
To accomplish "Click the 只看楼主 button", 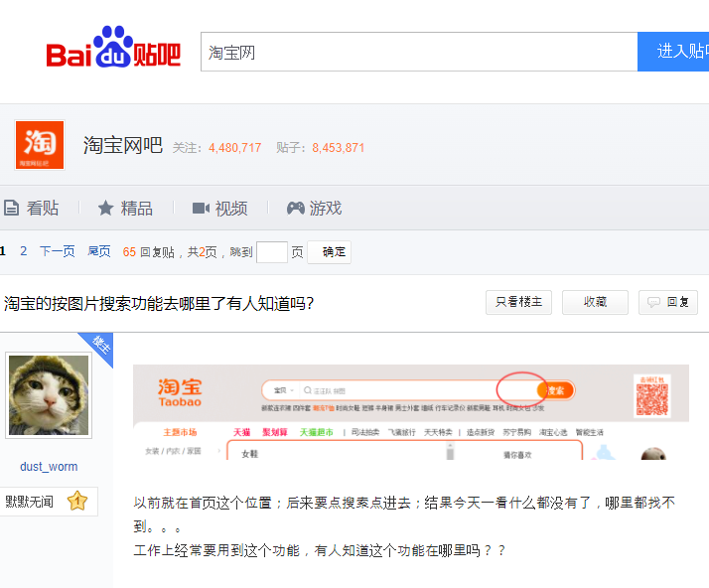I will [518, 302].
